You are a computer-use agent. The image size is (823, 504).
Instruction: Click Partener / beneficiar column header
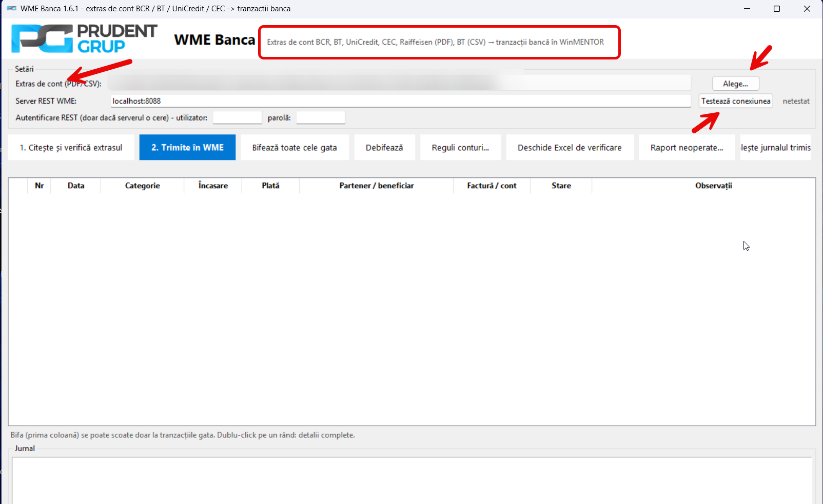click(376, 186)
